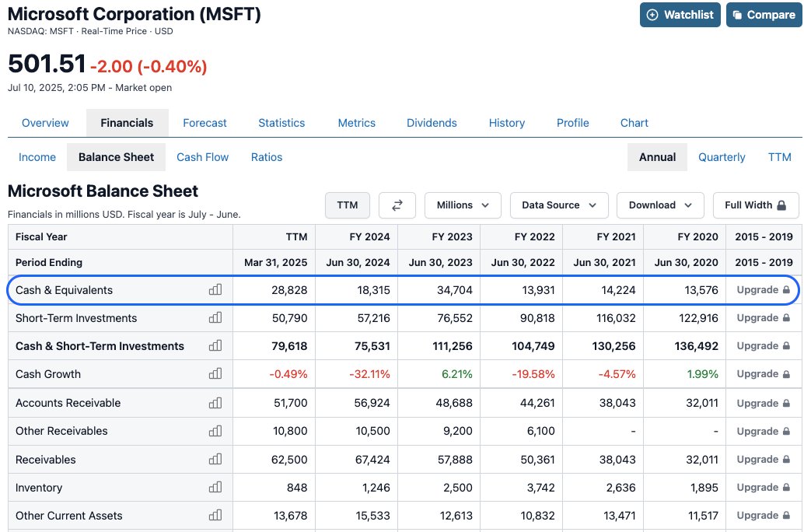The width and height of the screenshot is (804, 532).
Task: Go to the Overview tab
Action: pyautogui.click(x=45, y=123)
